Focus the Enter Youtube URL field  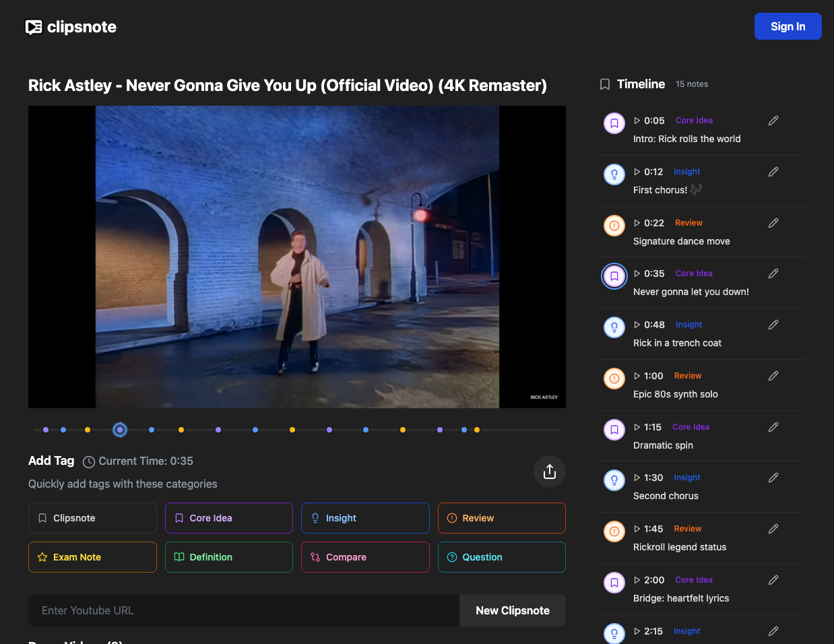[x=244, y=610]
